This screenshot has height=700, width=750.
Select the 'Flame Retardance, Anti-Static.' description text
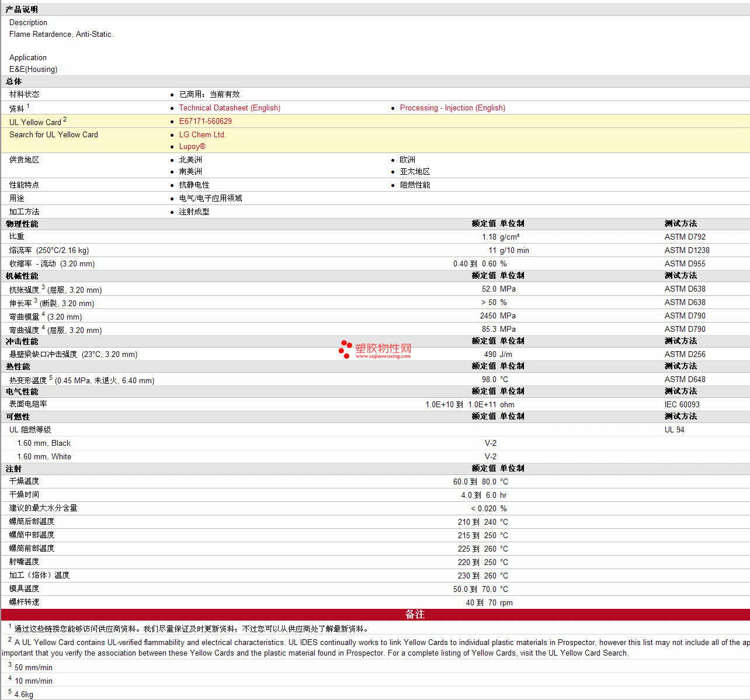click(x=61, y=34)
